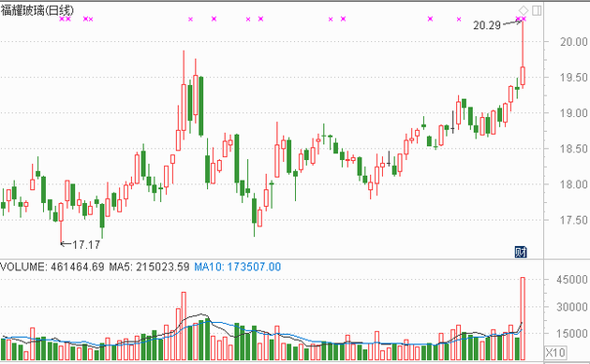590x364 pixels.
Task: Click the 17.17 low price label
Action: tap(86, 245)
